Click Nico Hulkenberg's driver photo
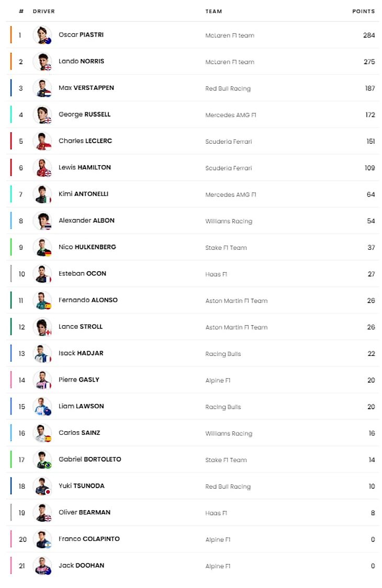 (42, 247)
